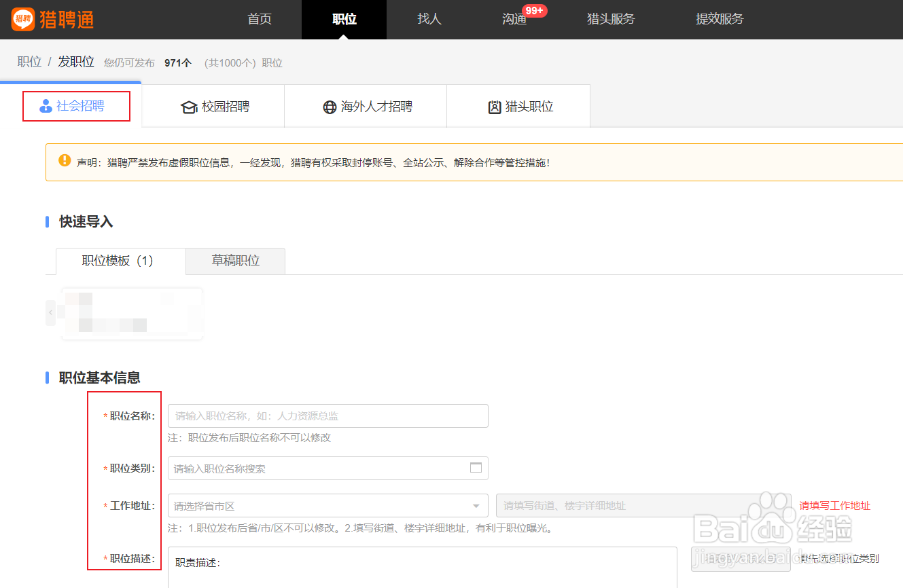Click the orange warning icon in 声明
The image size is (903, 588).
click(x=65, y=160)
